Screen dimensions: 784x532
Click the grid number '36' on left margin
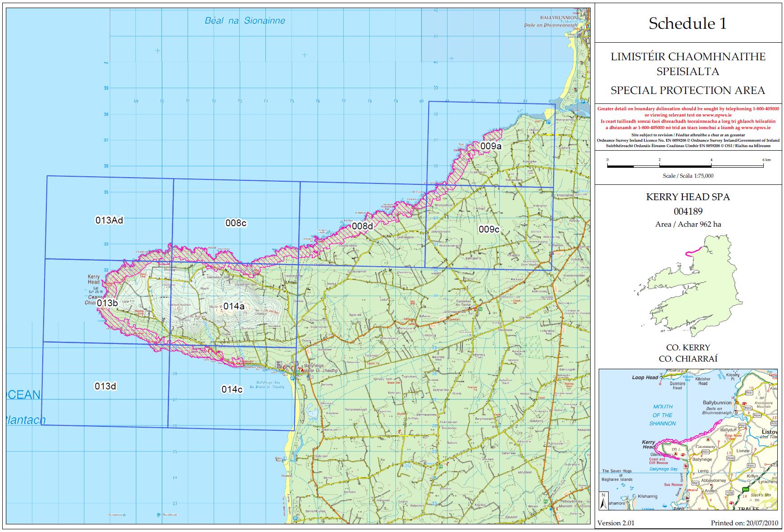pos(106,166)
